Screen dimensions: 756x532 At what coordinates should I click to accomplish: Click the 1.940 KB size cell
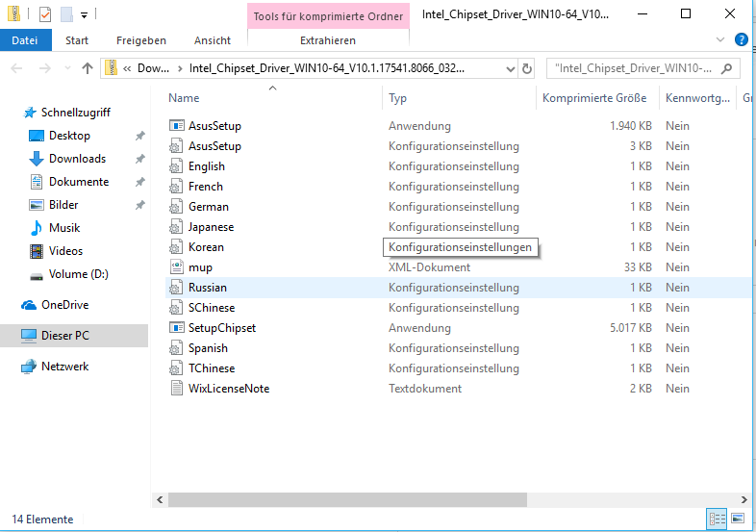tap(631, 126)
